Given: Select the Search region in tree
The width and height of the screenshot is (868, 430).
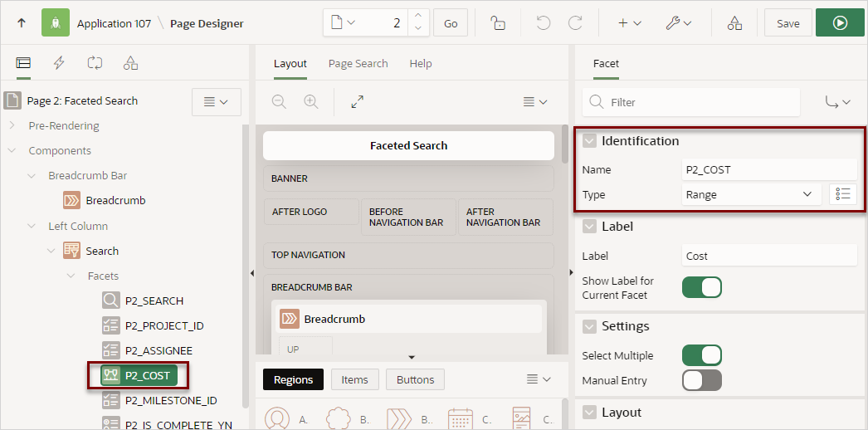Looking at the screenshot, I should (x=102, y=251).
